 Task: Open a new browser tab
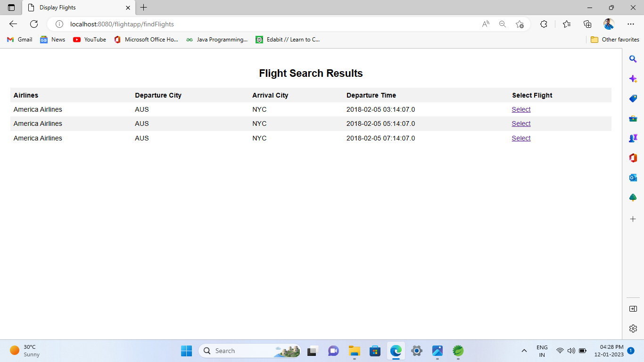[x=144, y=8]
